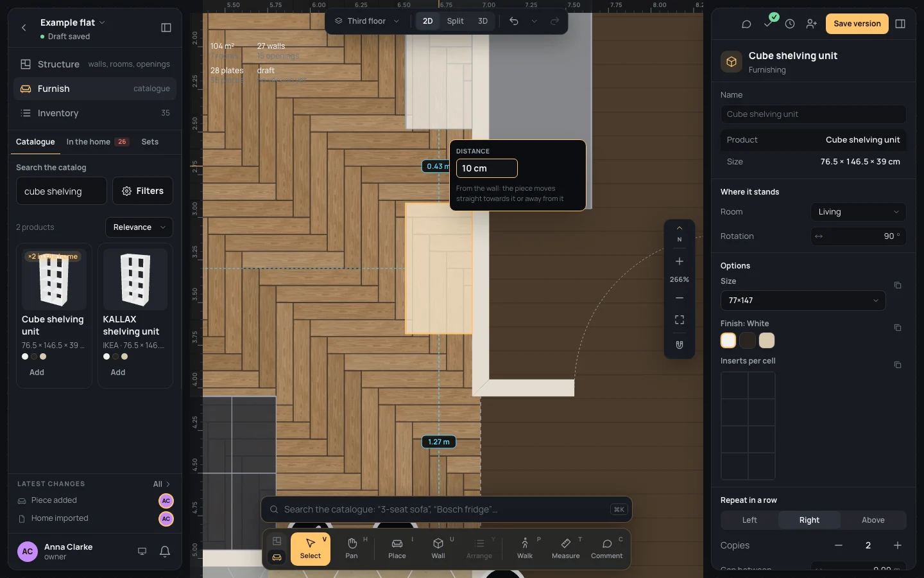The image size is (924, 578).
Task: Click the Save version button
Action: pyautogui.click(x=857, y=24)
